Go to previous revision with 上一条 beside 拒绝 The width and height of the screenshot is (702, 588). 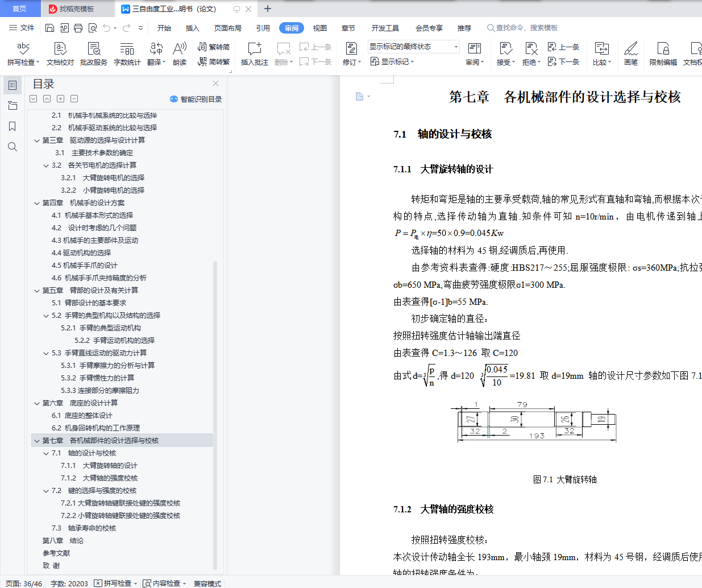pos(563,47)
